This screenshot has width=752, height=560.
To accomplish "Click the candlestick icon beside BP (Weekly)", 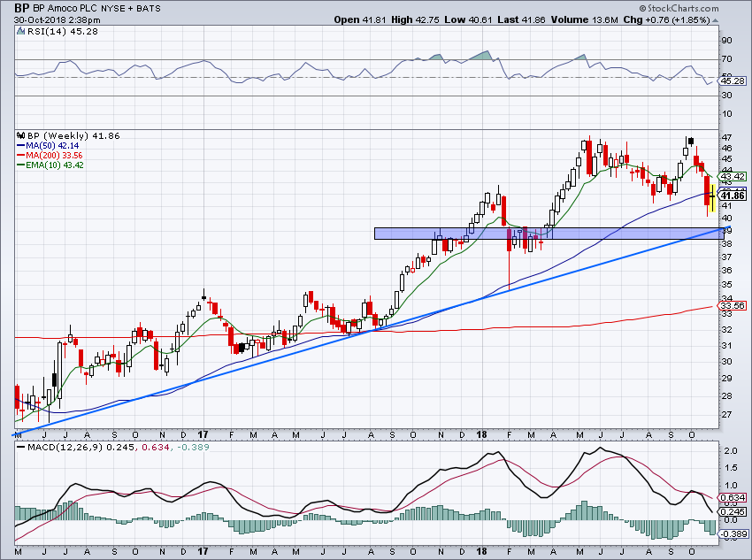I will tap(20, 135).
